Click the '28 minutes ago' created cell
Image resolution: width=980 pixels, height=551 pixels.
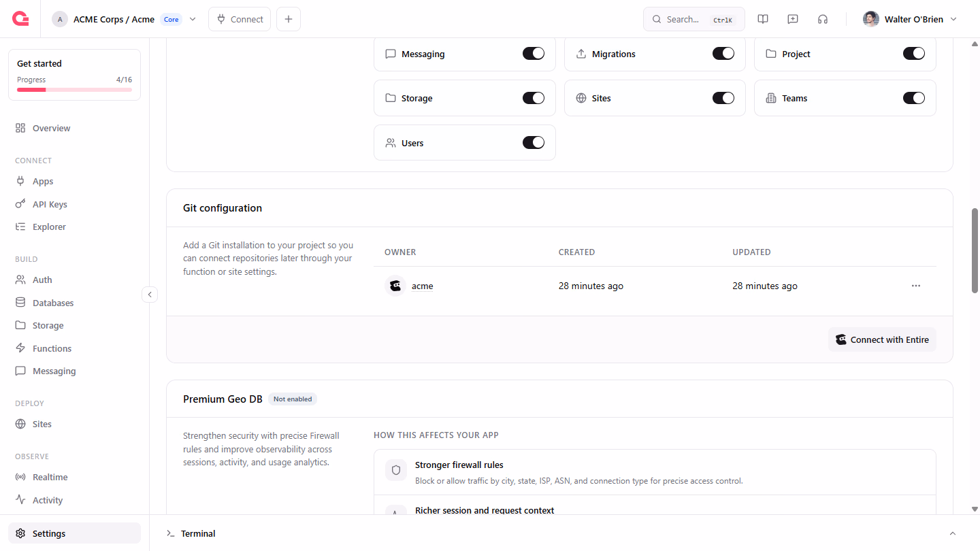tap(591, 286)
